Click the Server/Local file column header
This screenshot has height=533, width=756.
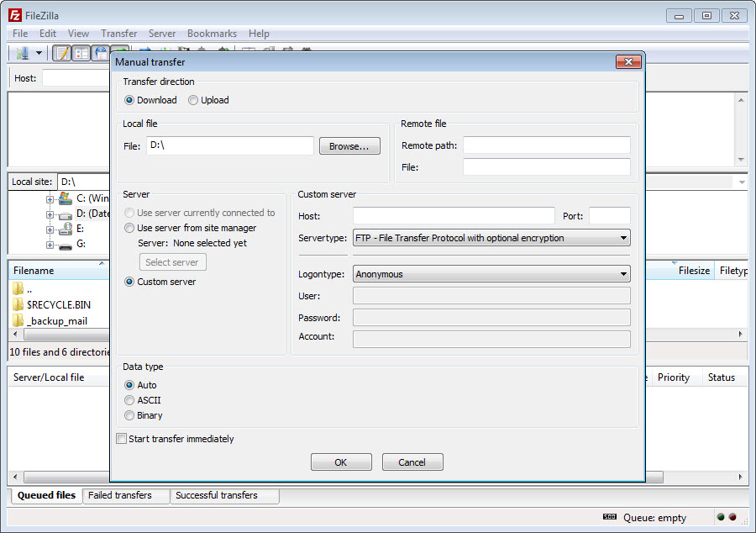click(59, 377)
